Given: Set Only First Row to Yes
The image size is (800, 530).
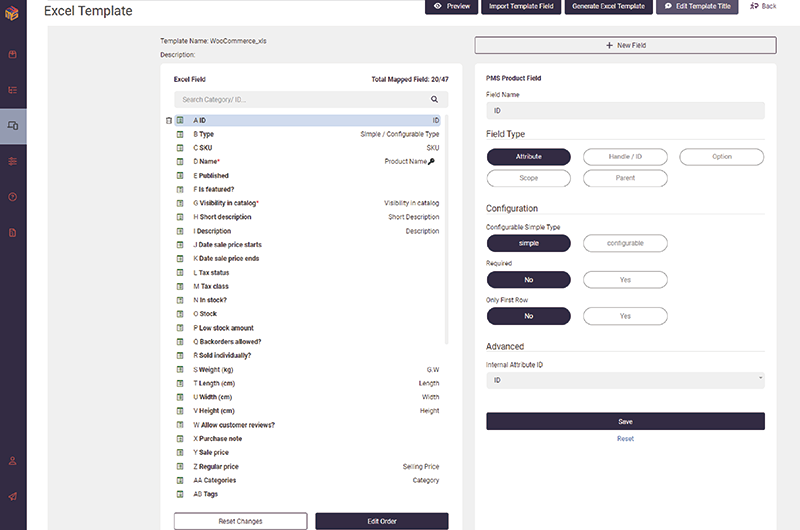Looking at the screenshot, I should coord(625,316).
